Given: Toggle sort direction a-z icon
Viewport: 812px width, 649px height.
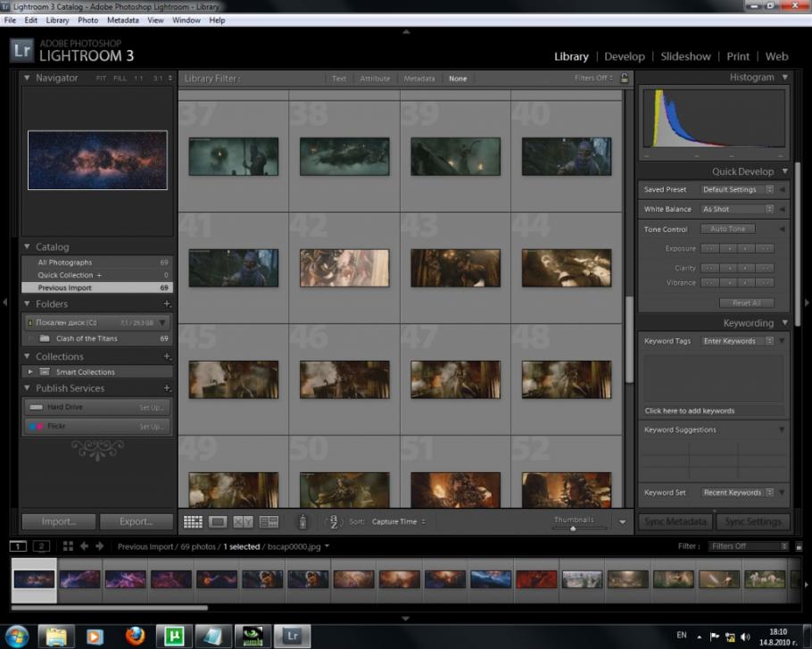Looking at the screenshot, I should [332, 522].
